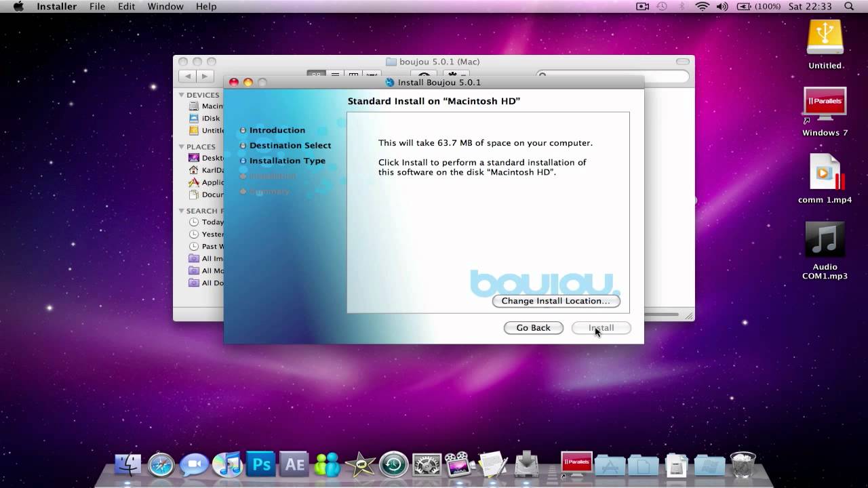Open the Apple menu
Viewport: 868px width, 488px height.
pos(18,6)
